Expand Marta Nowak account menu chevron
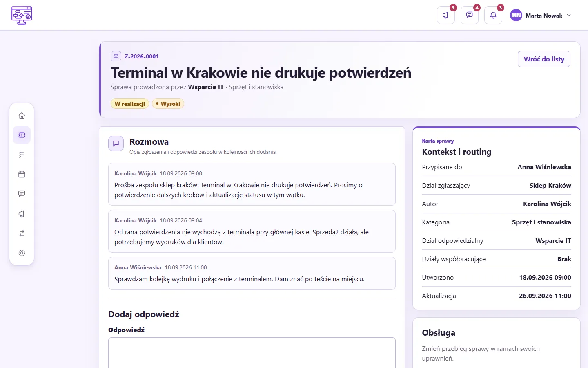This screenshot has height=368, width=588. tap(569, 15)
